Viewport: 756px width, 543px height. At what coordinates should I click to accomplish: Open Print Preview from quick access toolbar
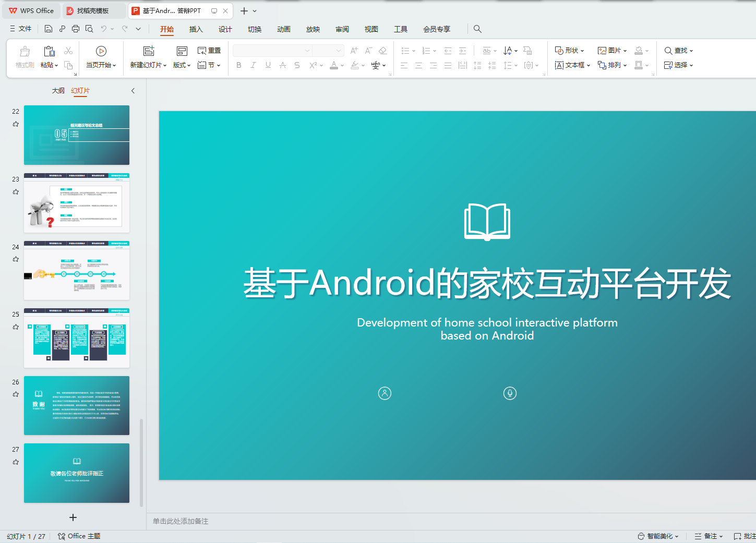89,29
